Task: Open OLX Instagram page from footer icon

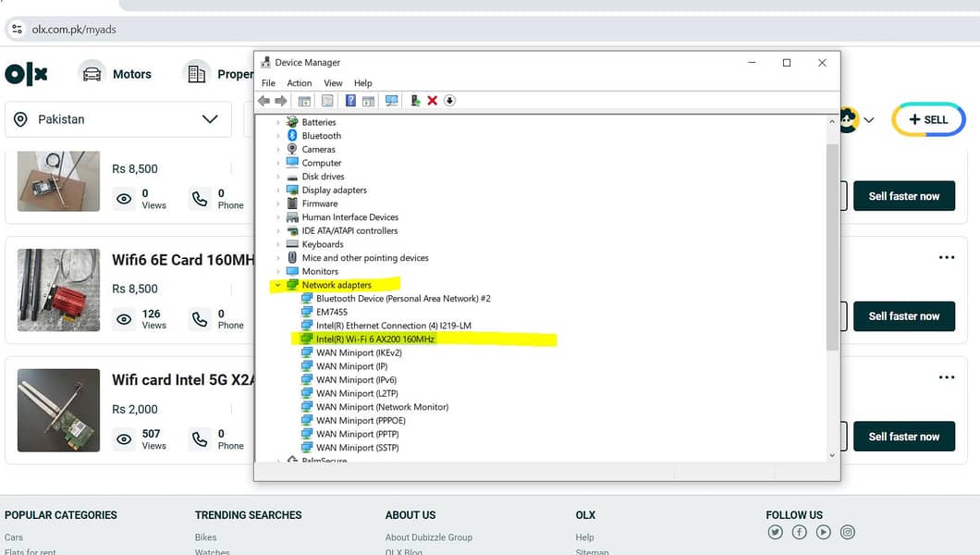Action: click(x=848, y=532)
